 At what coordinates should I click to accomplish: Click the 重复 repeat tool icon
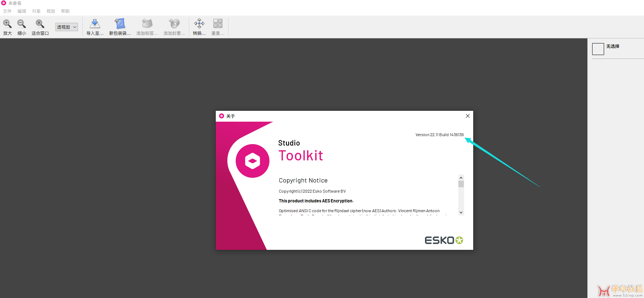point(218,27)
